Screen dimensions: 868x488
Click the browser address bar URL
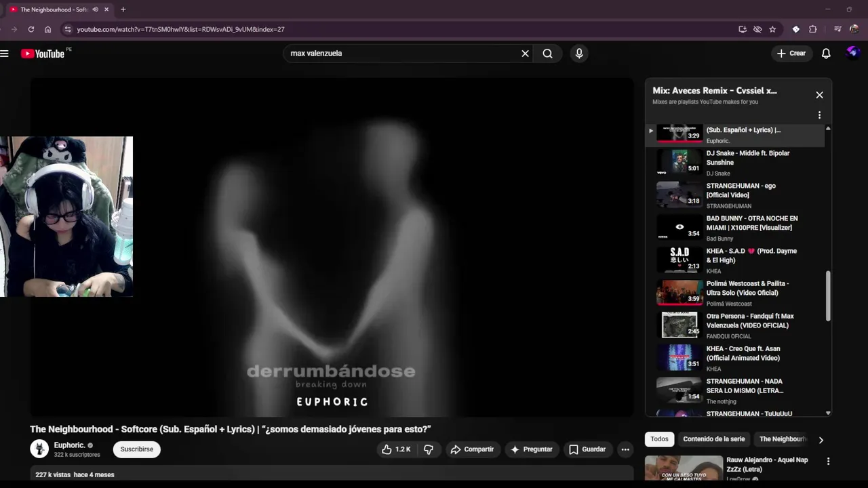pyautogui.click(x=180, y=29)
